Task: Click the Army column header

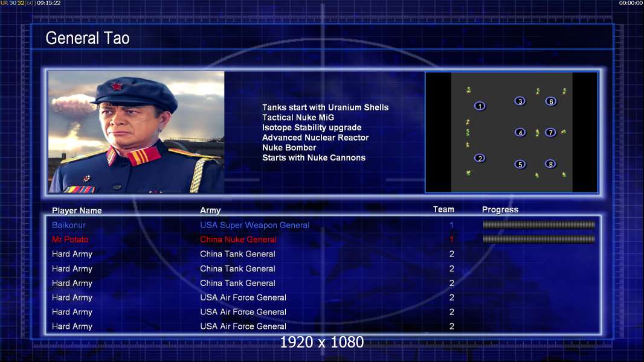Action: tap(210, 211)
